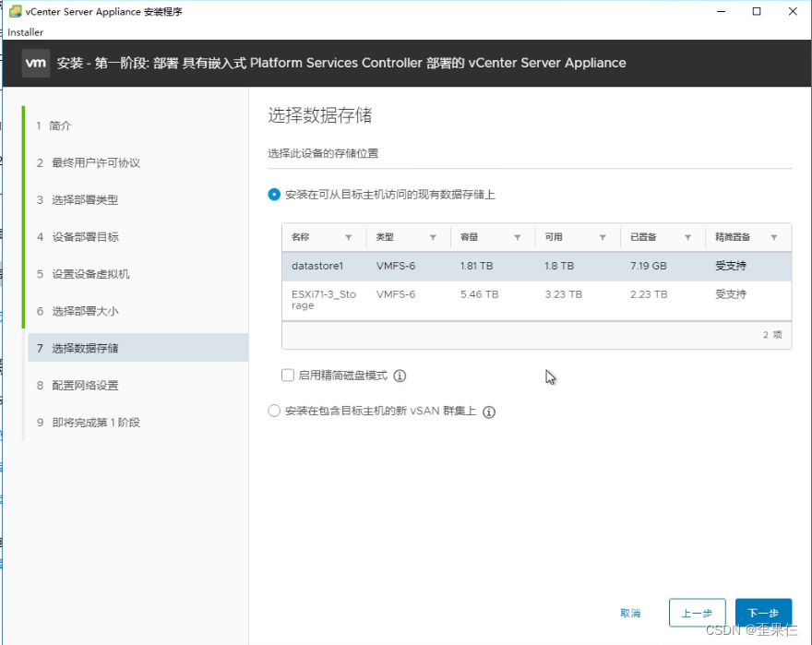Show info for new vSAN cluster option
Image resolution: width=812 pixels, height=645 pixels.
point(489,412)
